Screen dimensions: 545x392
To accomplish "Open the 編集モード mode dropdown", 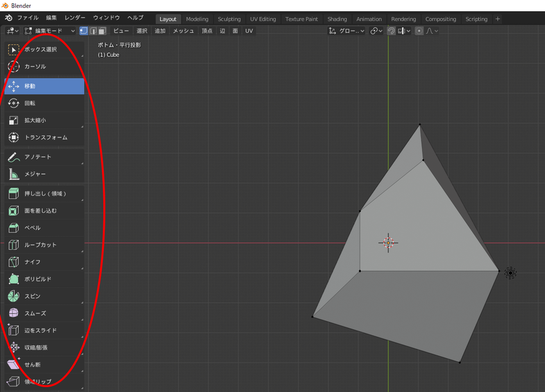I will [x=50, y=31].
